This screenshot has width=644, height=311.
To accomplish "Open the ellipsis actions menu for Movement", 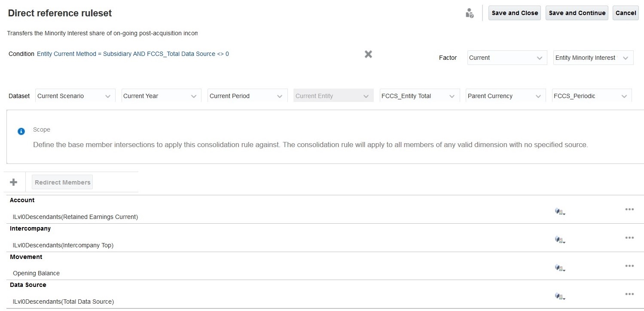I will (629, 266).
